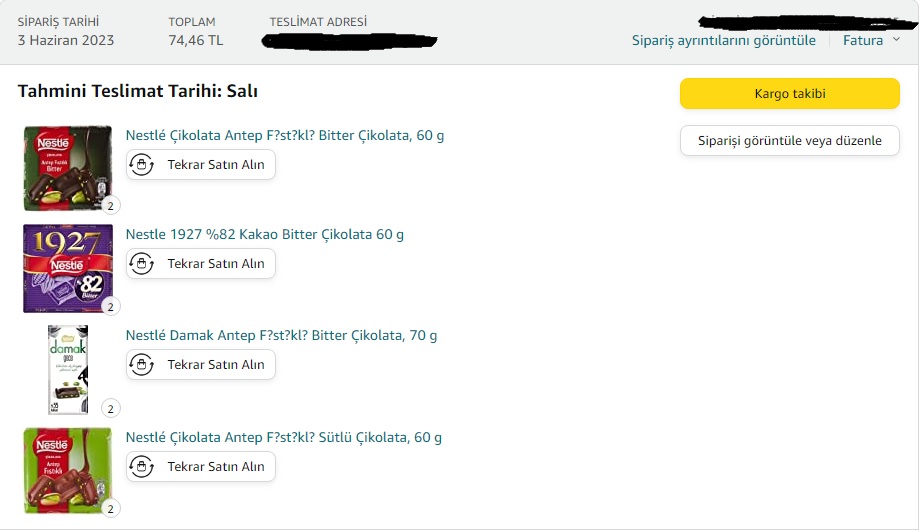Open Nestlé Çikolata Antep Sütlü Çikolata, 60 g title
921x530 pixels.
coord(283,437)
